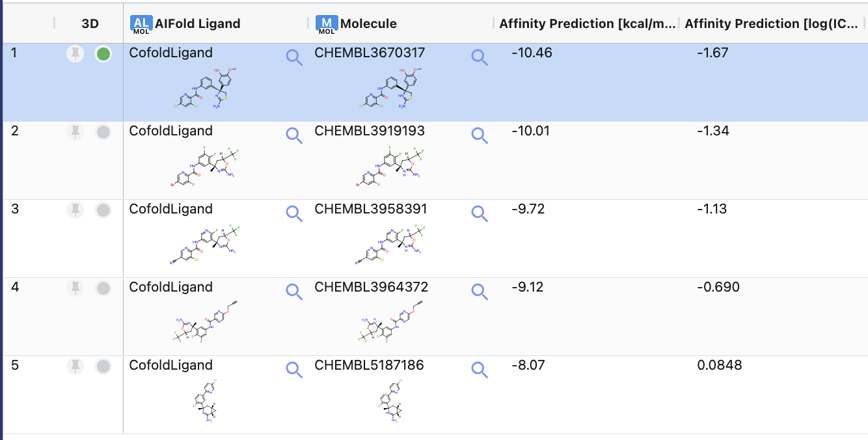Click magnifier beside CofoldLigand in row 4
This screenshot has width=868, height=440.
tap(294, 292)
